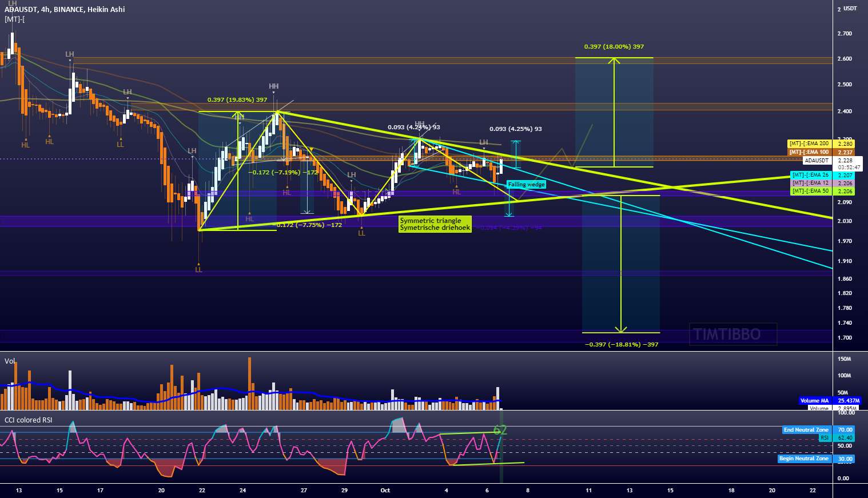Select the RSI 62.40 value tag
Viewport: 868px width, 498px height.
click(x=837, y=437)
